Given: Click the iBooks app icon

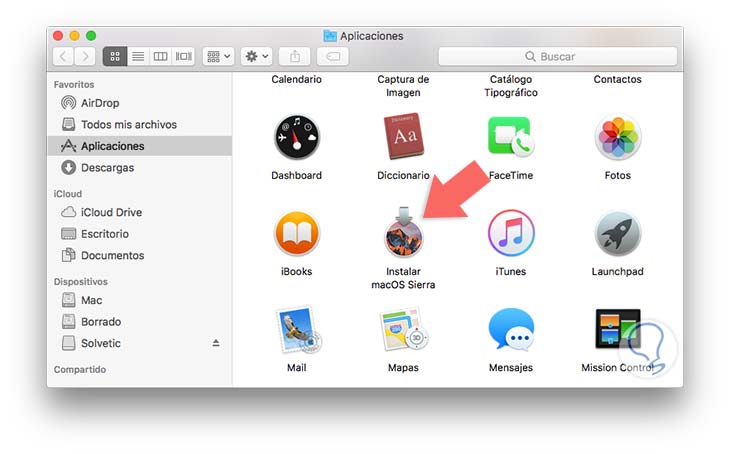Looking at the screenshot, I should click(x=297, y=233).
